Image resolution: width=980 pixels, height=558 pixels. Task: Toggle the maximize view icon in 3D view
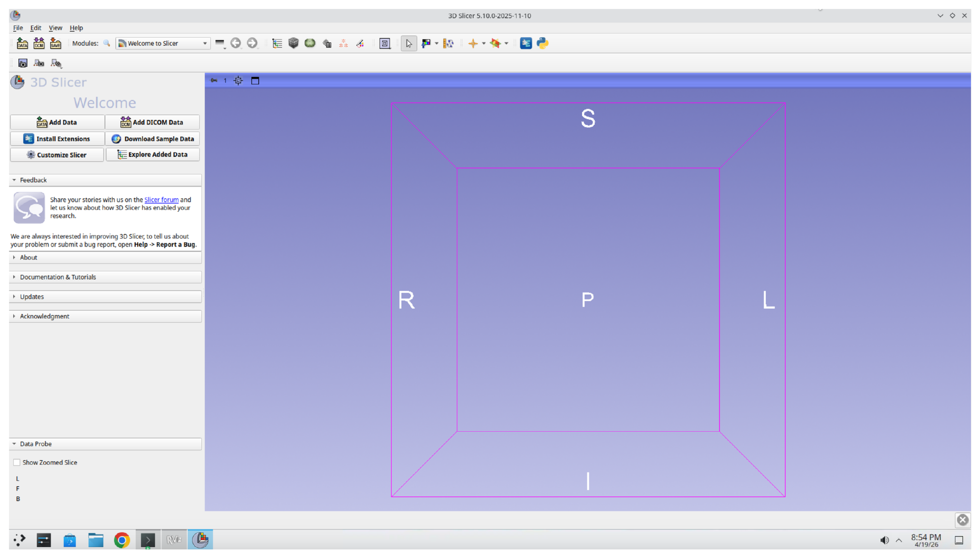pyautogui.click(x=255, y=80)
